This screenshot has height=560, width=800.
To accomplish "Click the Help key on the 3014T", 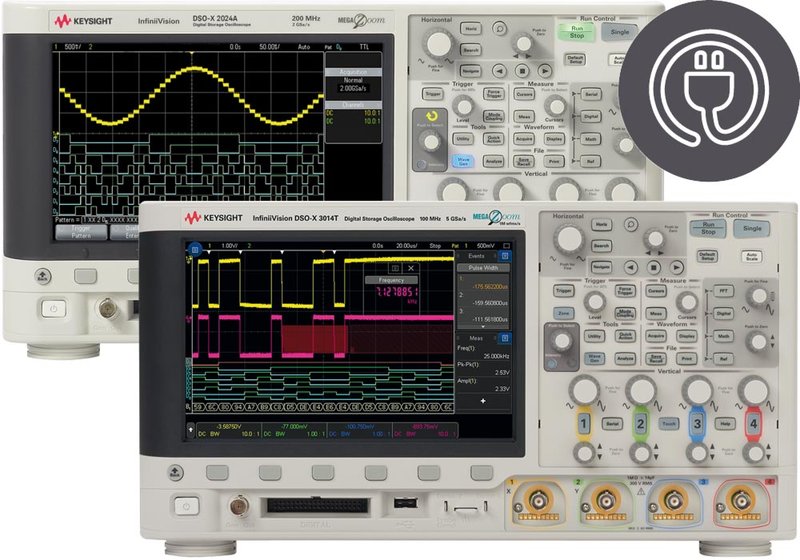I will coord(724,423).
